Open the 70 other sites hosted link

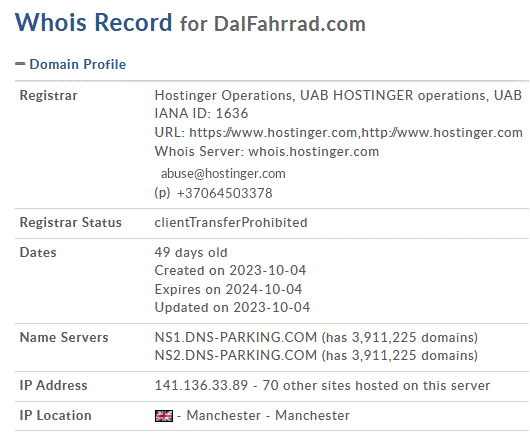[376, 385]
